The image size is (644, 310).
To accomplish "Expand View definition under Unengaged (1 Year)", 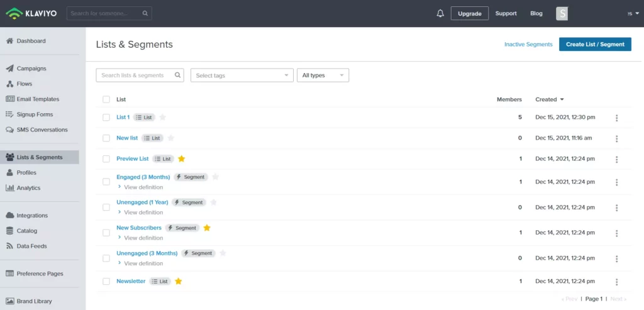I will coord(143,213).
